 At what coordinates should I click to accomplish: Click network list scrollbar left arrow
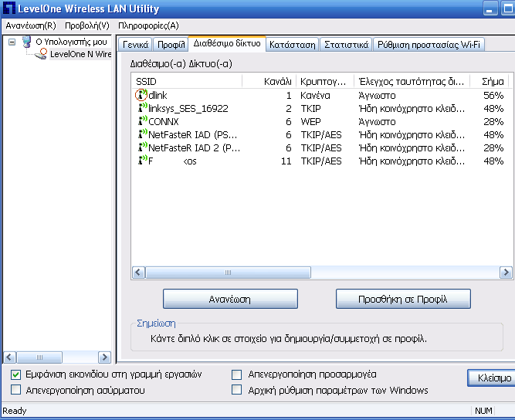click(138, 273)
